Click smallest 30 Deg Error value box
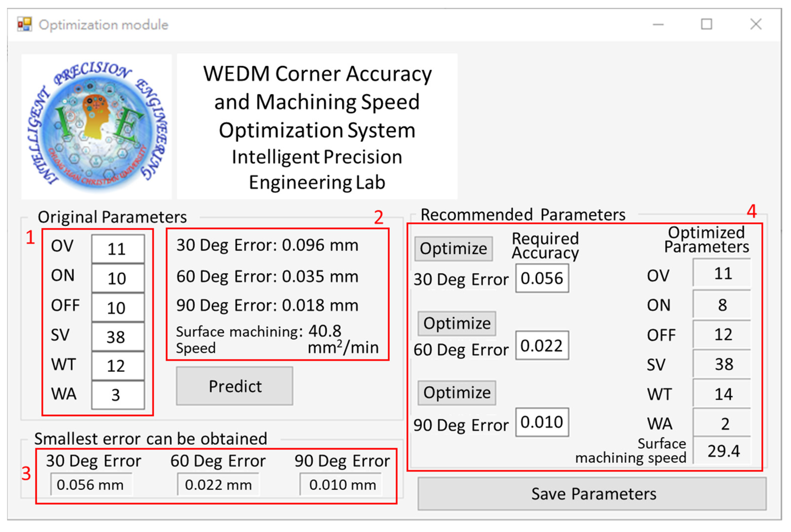This screenshot has width=791, height=532. [91, 484]
